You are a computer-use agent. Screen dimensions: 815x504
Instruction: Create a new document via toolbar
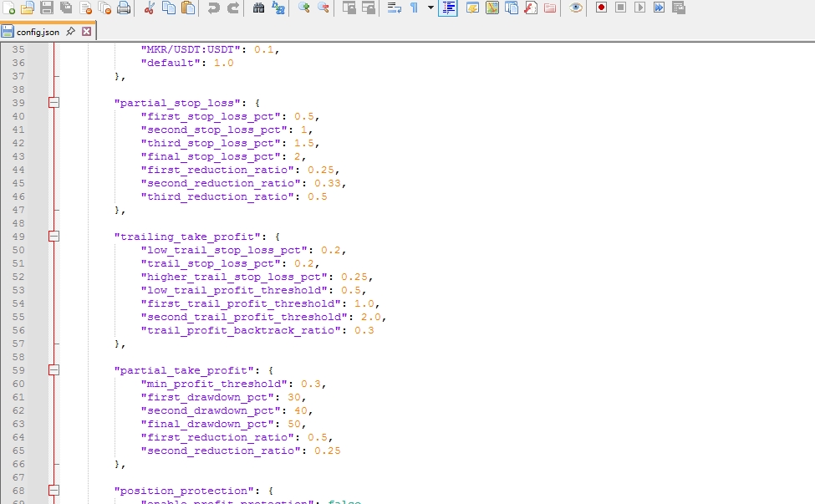tap(9, 8)
